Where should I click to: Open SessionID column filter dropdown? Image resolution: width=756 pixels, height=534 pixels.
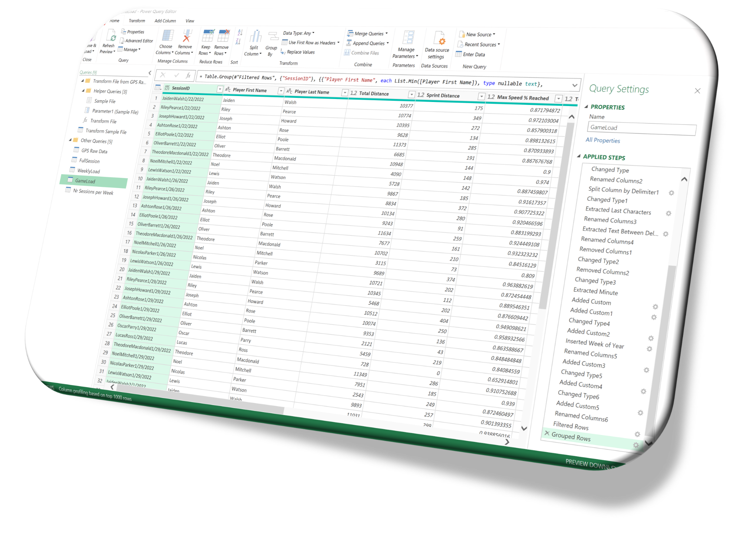pos(220,89)
